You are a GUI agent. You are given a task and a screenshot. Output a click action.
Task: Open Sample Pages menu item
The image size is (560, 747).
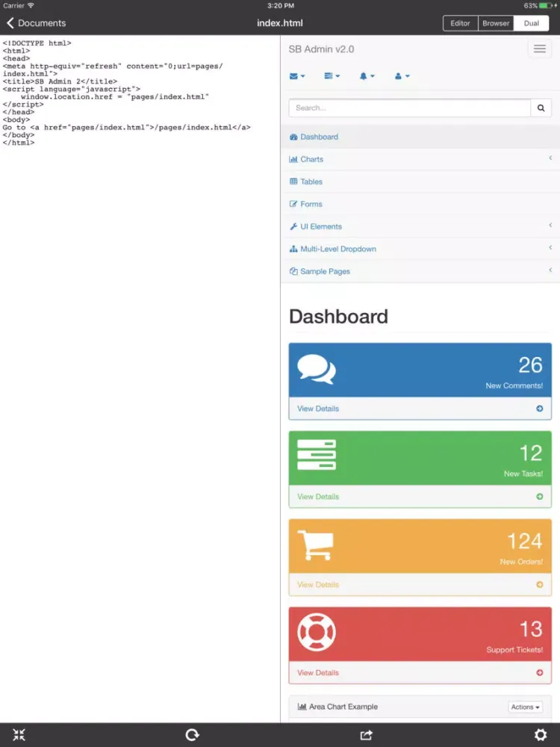(x=420, y=272)
